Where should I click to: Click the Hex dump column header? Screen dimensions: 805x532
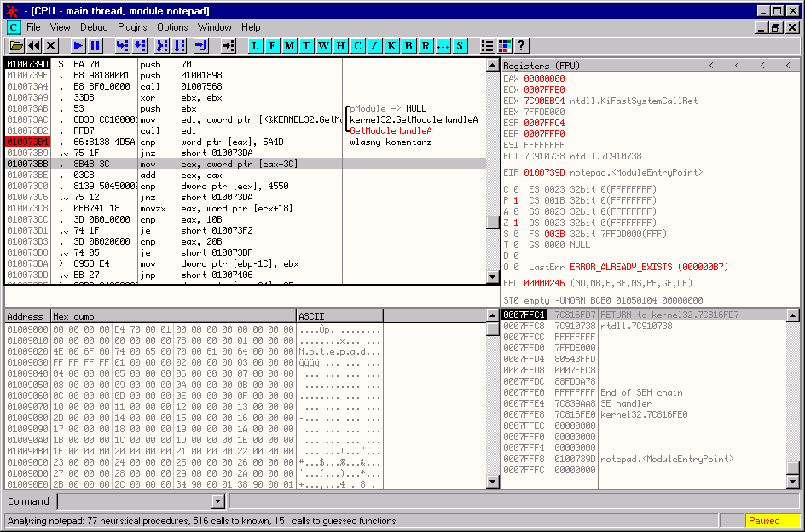click(x=173, y=316)
